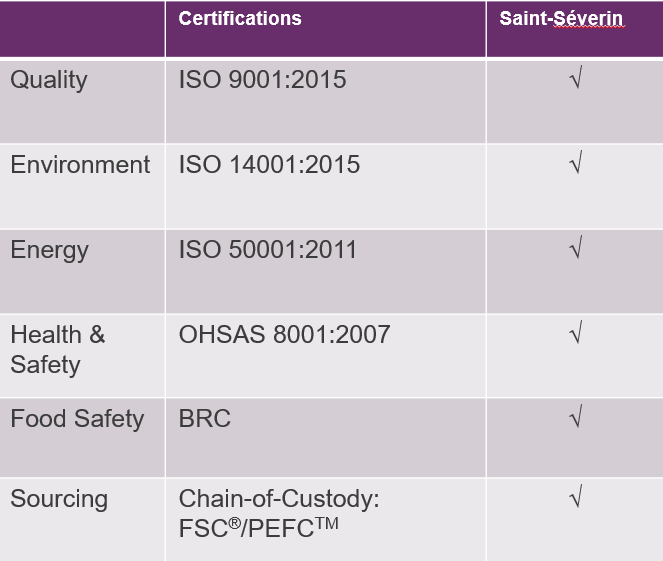Click the Energy row label
Viewport: 663px width, 561px height.
click(49, 250)
